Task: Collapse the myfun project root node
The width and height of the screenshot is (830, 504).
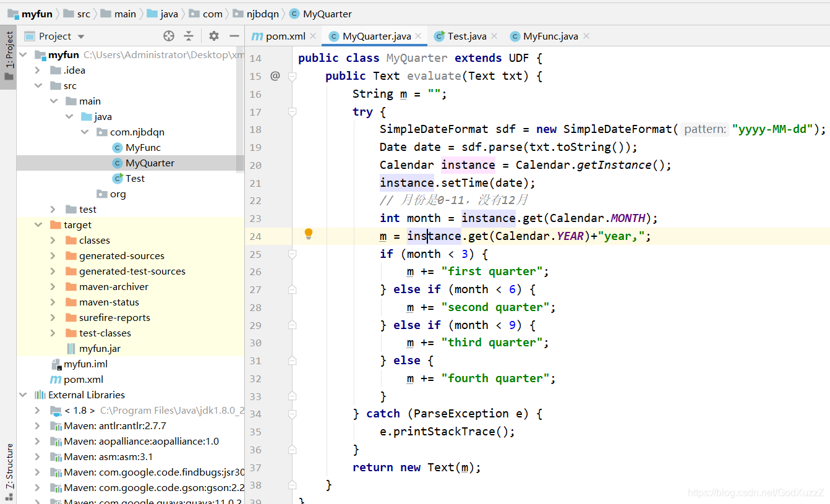Action: (x=23, y=54)
